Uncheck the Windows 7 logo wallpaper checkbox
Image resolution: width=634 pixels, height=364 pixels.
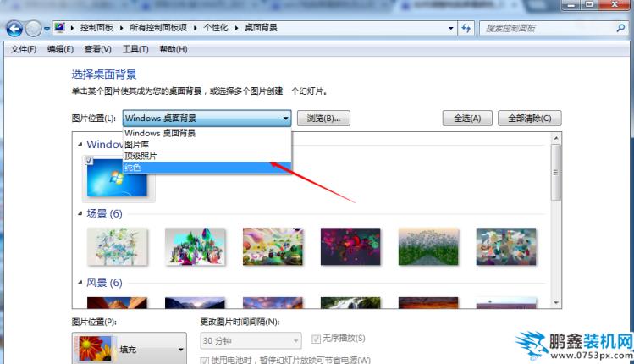[90, 161]
